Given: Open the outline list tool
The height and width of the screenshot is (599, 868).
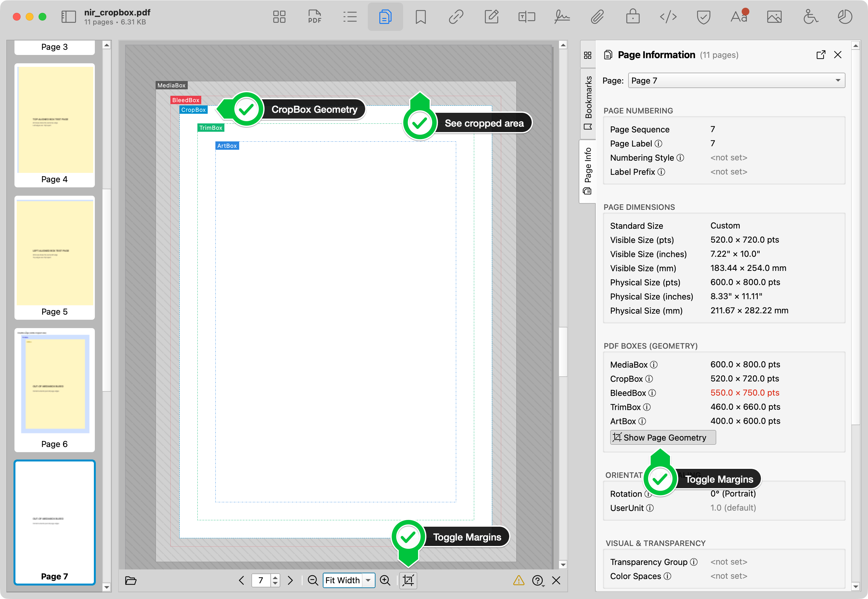Looking at the screenshot, I should [x=349, y=17].
